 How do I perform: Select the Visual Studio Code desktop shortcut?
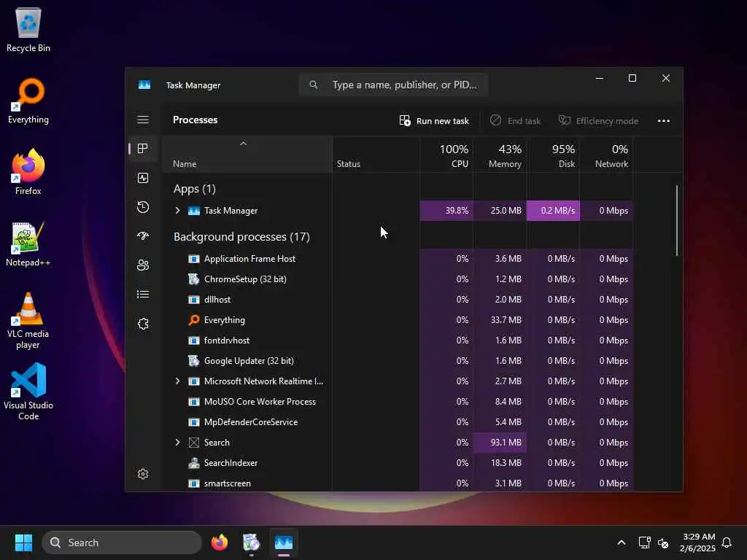pyautogui.click(x=28, y=392)
